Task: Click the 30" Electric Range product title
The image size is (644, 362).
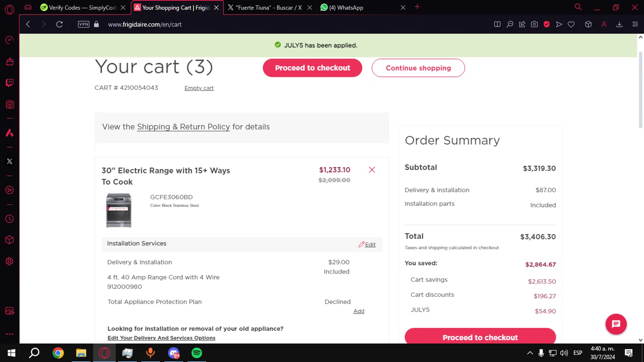Action: tap(166, 176)
